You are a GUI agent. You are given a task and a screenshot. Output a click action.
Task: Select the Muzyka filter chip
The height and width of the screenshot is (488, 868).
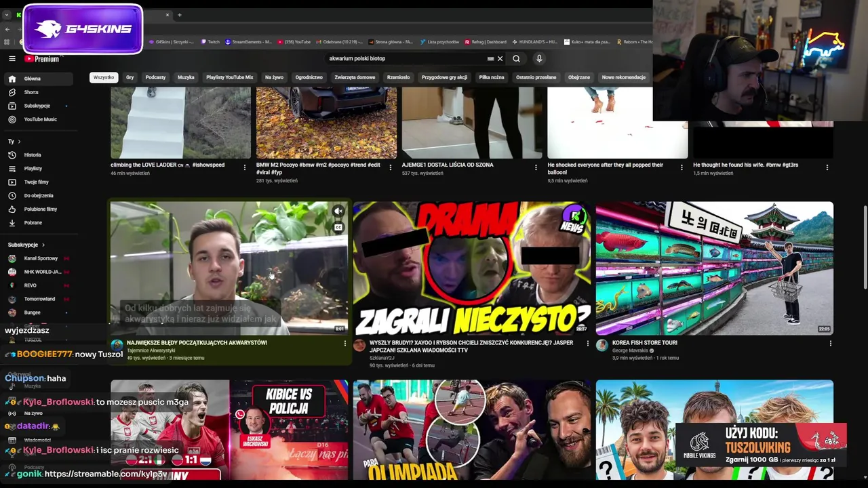point(186,77)
